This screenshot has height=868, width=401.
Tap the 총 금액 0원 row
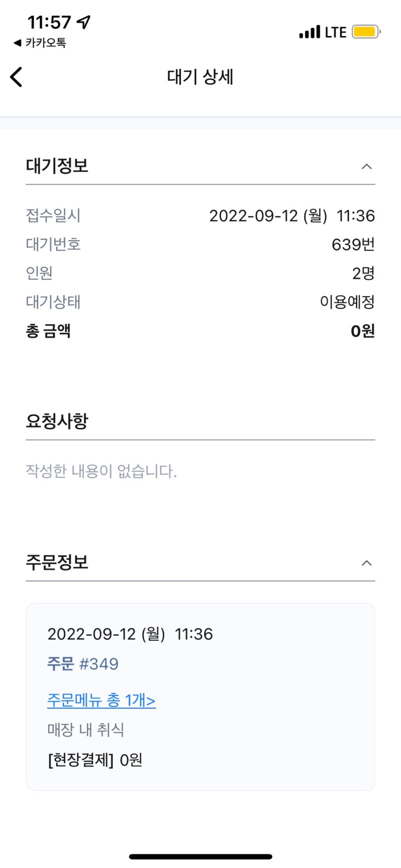[x=200, y=331]
